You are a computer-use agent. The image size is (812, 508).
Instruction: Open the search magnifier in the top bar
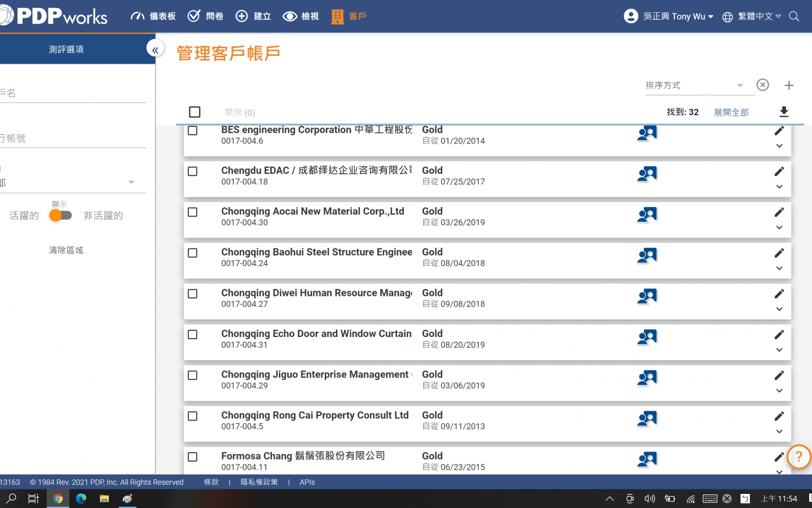pyautogui.click(x=794, y=16)
